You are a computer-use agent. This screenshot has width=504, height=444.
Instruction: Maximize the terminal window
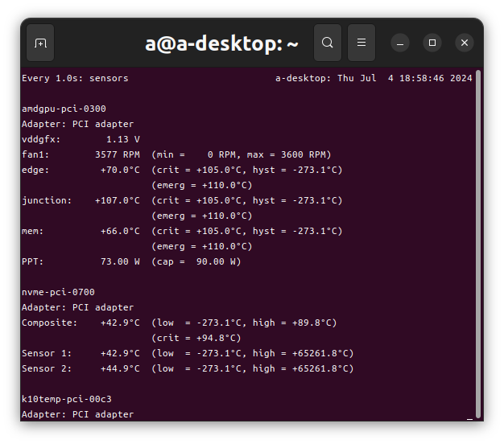[432, 43]
